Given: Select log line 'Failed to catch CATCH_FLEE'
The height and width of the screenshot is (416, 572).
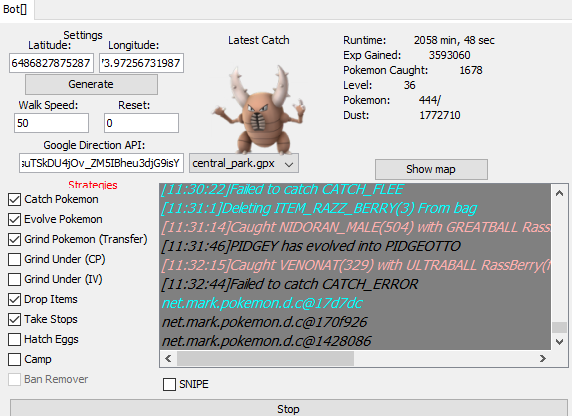Looking at the screenshot, I should point(282,189).
